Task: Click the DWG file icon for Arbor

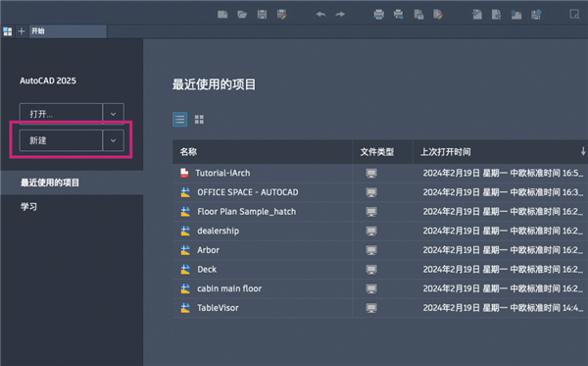Action: coord(185,250)
